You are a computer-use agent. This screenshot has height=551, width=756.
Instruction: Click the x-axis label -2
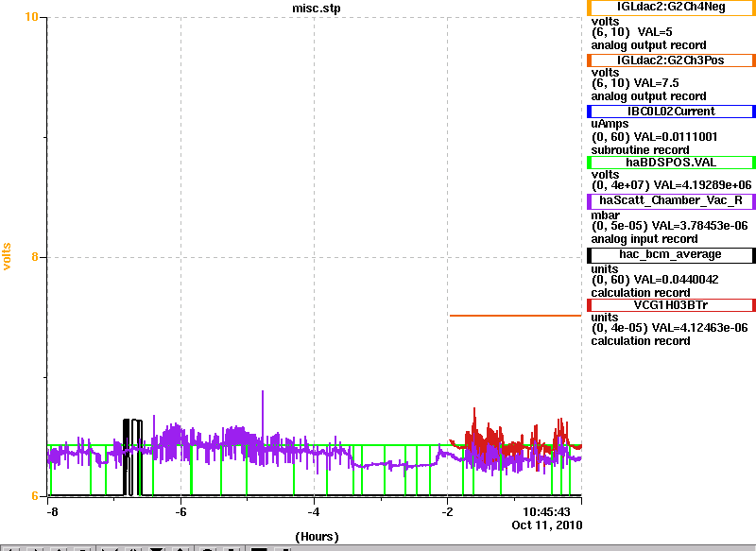(x=447, y=512)
